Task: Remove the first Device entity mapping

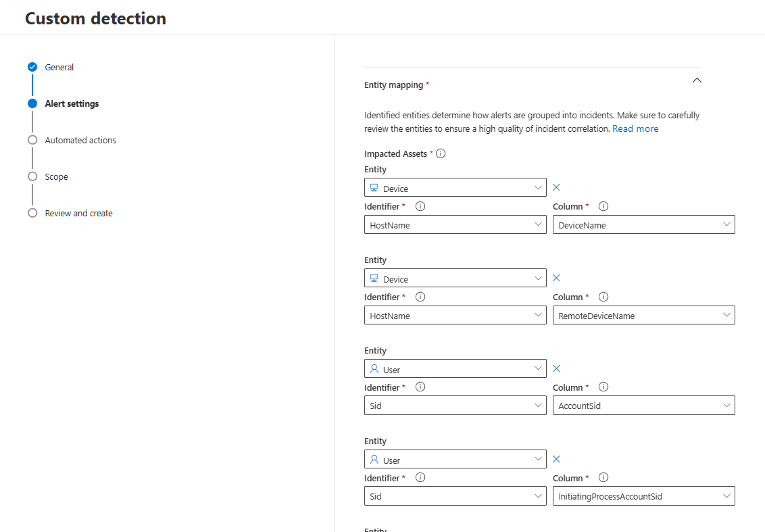Action: tap(556, 187)
